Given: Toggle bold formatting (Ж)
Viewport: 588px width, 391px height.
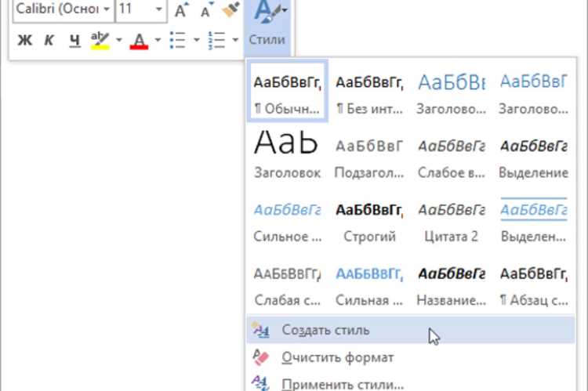Looking at the screenshot, I should (25, 40).
